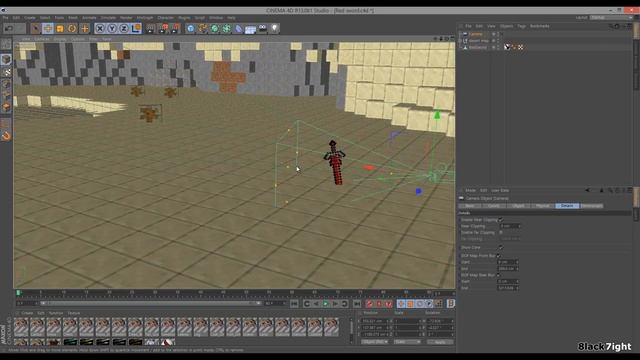Toggle Camera object visibility dots

(498, 34)
